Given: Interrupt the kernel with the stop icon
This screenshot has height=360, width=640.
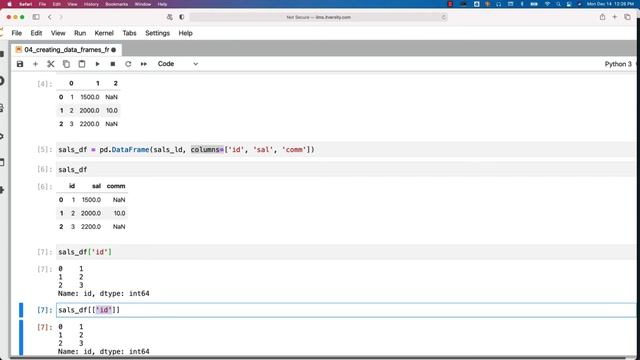Looking at the screenshot, I should click(x=113, y=64).
